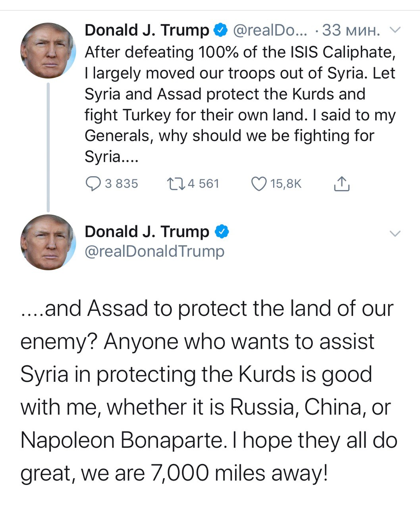Click verified badge in the second tweet

pos(222,232)
